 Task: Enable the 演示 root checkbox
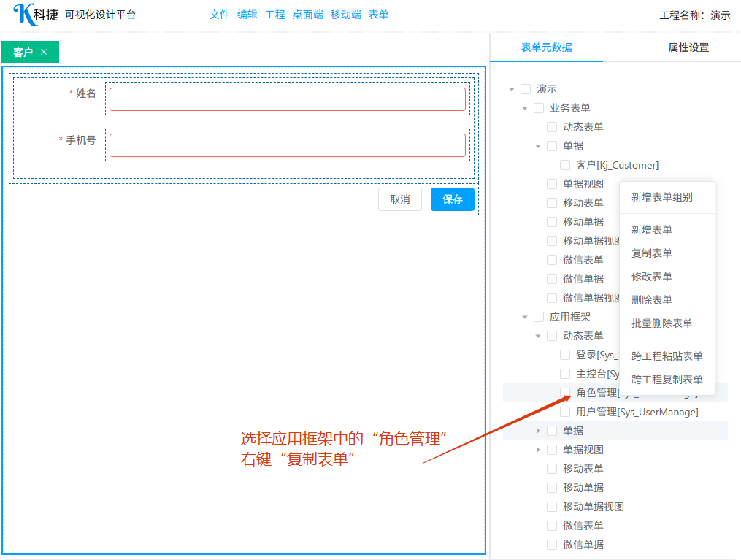click(x=526, y=89)
